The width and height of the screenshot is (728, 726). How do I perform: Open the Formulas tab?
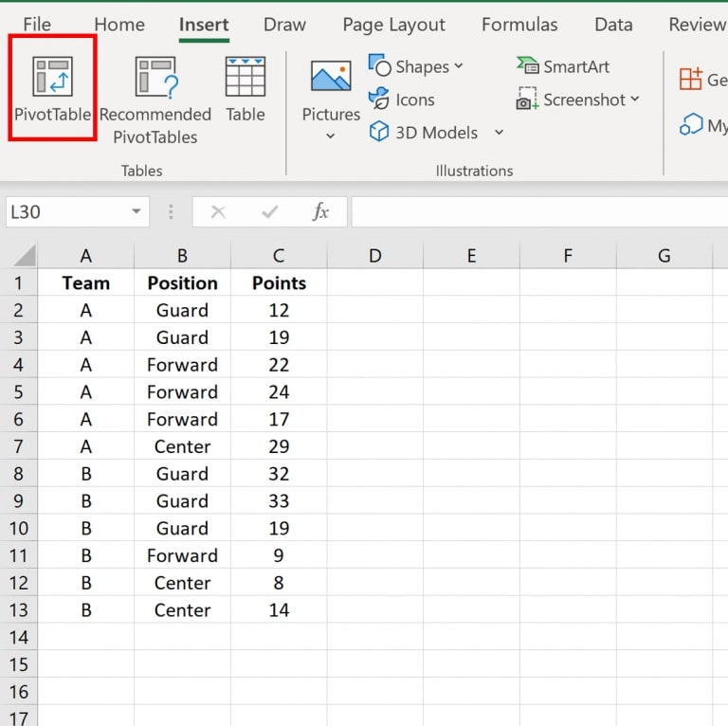(x=519, y=24)
